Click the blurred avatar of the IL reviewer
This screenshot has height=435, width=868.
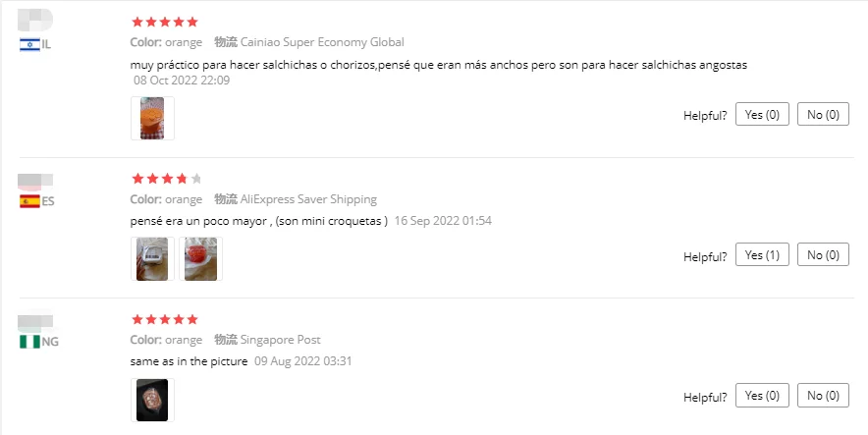[x=35, y=20]
